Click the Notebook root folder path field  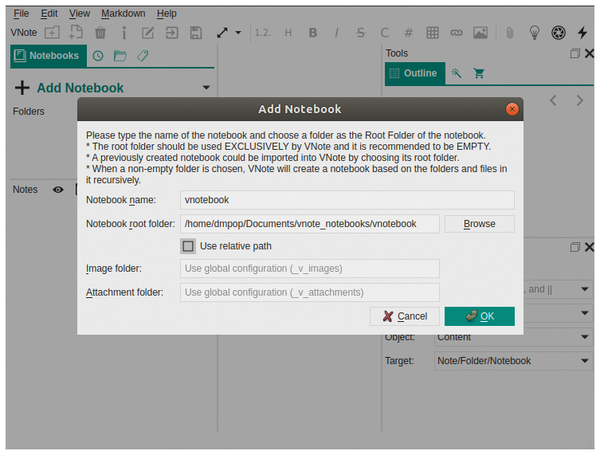[310, 224]
